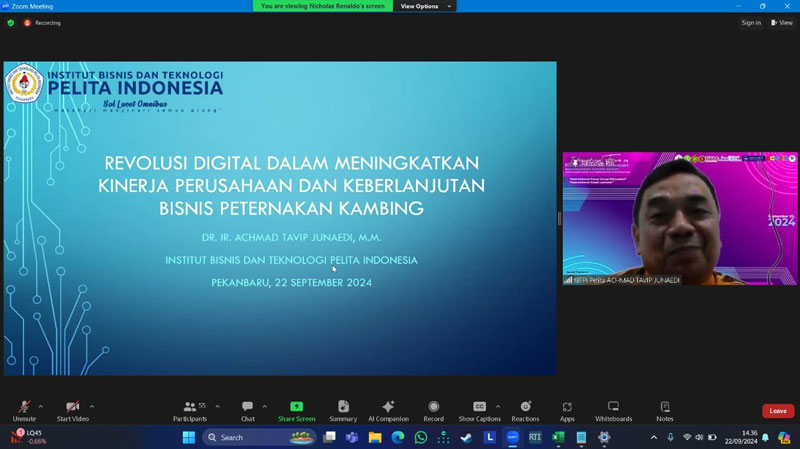Open the Participants panel
This screenshot has width=800, height=449.
click(189, 409)
